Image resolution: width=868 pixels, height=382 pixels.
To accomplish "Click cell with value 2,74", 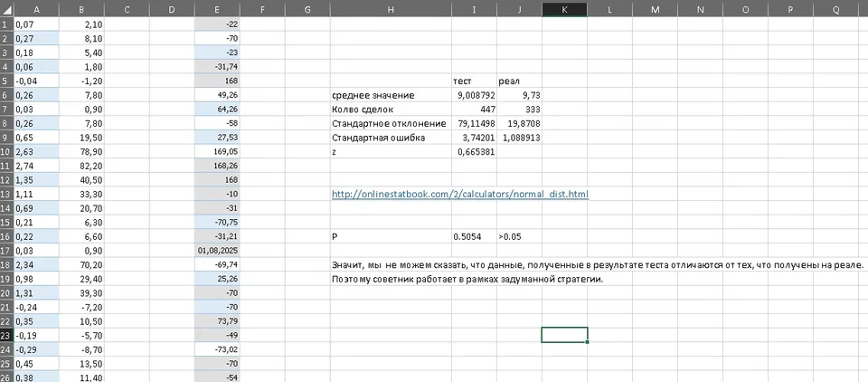I will pos(36,166).
